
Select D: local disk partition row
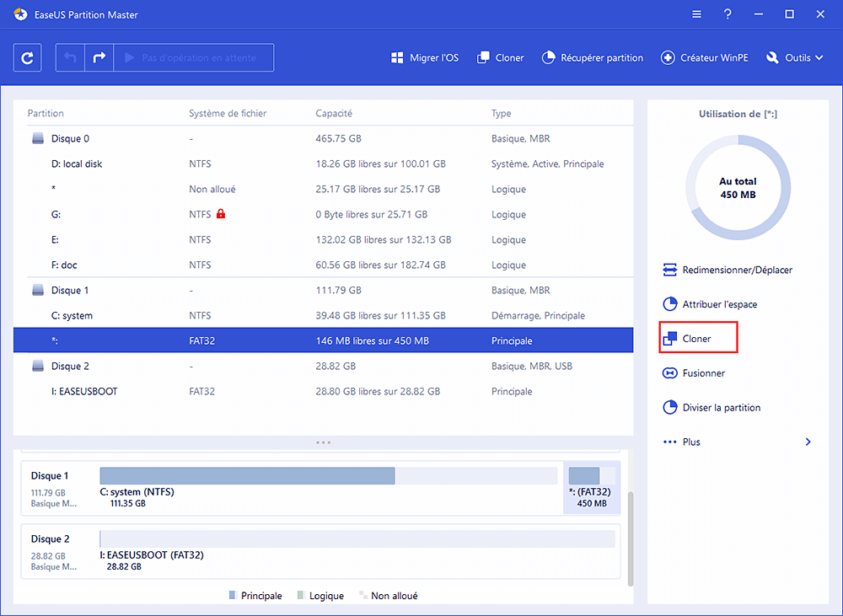[x=323, y=164]
